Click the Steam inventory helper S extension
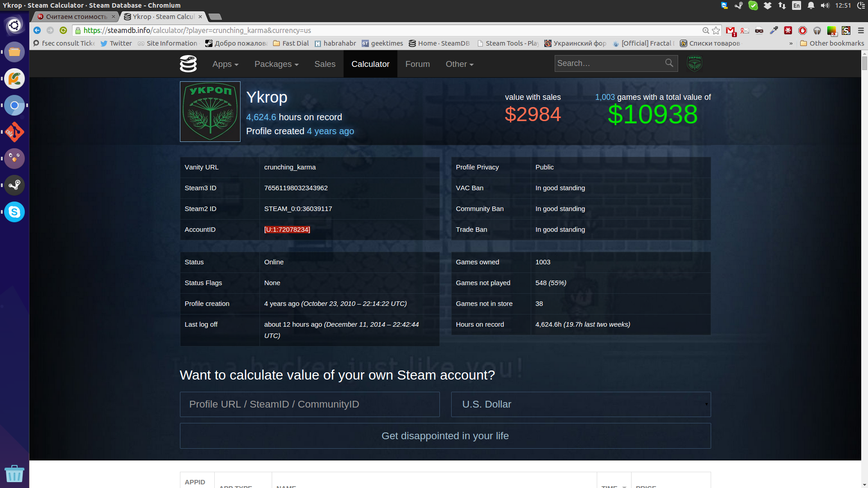Viewport: 868px width, 488px height. 846,31
